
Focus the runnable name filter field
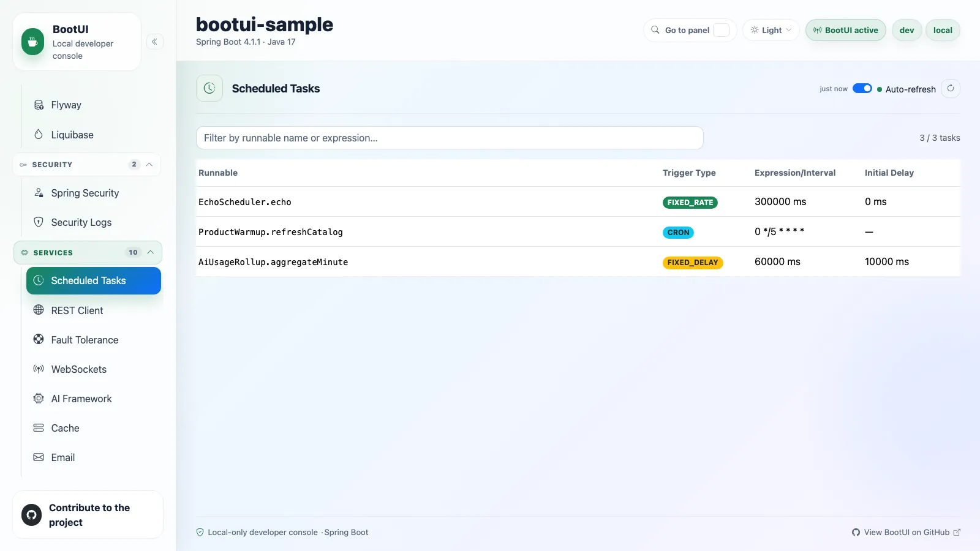coord(450,138)
